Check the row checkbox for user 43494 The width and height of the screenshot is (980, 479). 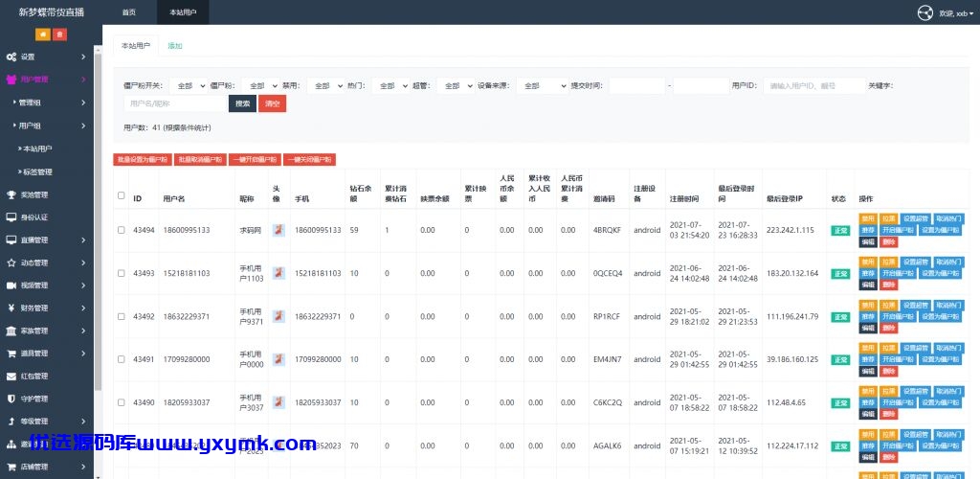coord(122,230)
